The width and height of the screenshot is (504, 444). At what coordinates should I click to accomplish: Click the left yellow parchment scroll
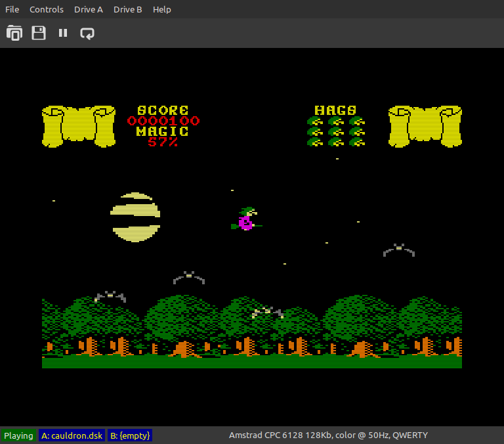click(79, 127)
